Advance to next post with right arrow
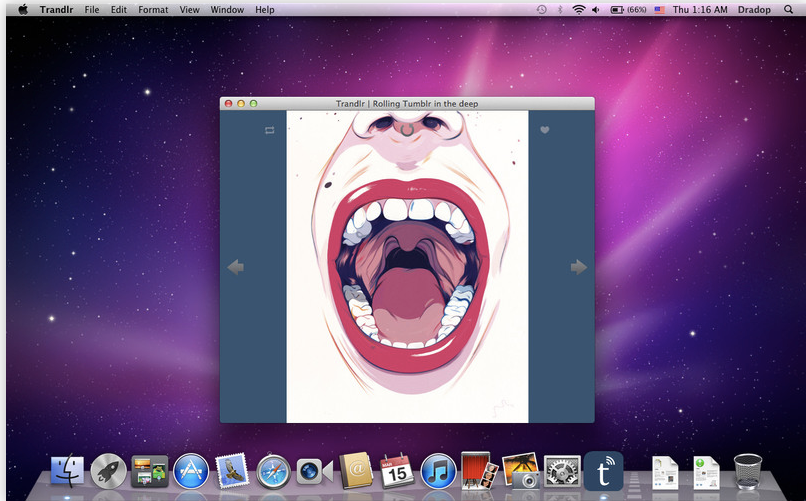 click(579, 267)
